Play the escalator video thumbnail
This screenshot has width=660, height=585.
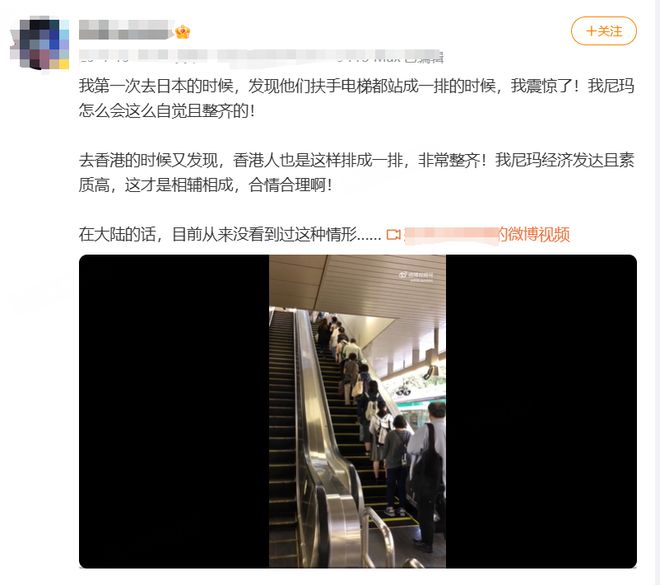pos(357,411)
